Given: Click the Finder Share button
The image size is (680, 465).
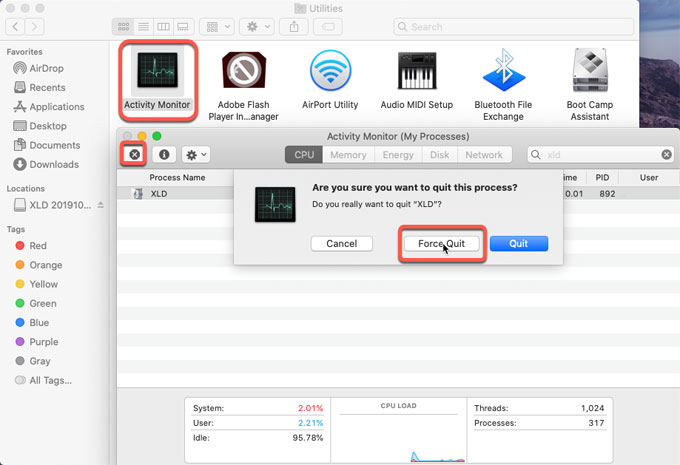Looking at the screenshot, I should [294, 27].
